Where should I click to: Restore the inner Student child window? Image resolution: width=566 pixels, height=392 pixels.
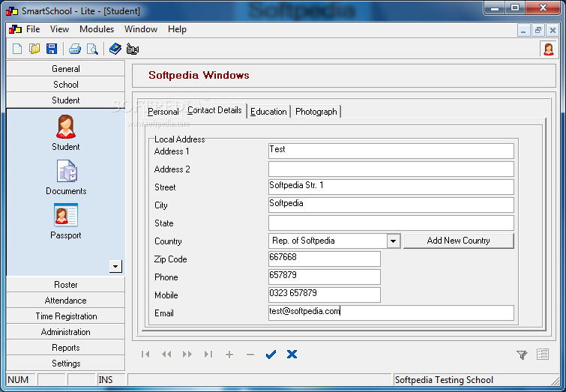pos(538,30)
